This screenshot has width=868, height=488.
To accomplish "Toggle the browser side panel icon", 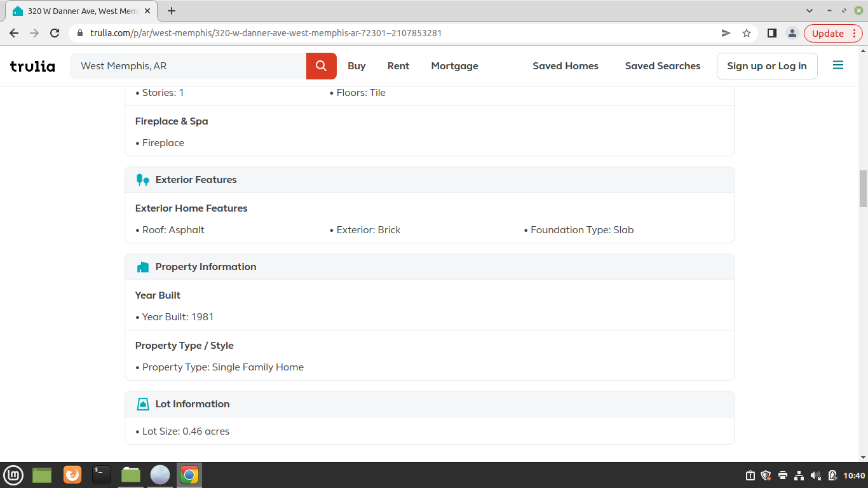I will 772,33.
